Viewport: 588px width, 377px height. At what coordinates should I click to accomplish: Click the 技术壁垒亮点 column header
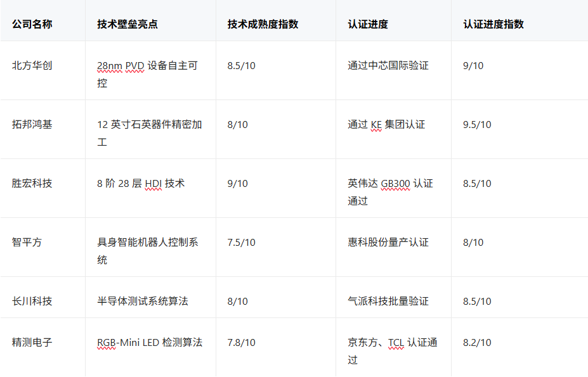click(x=127, y=24)
